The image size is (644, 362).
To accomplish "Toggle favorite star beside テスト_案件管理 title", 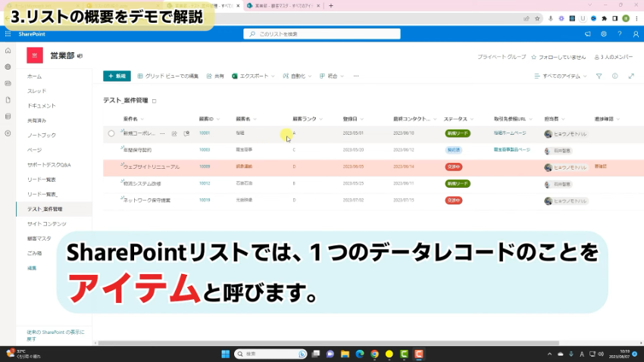I will pos(155,101).
